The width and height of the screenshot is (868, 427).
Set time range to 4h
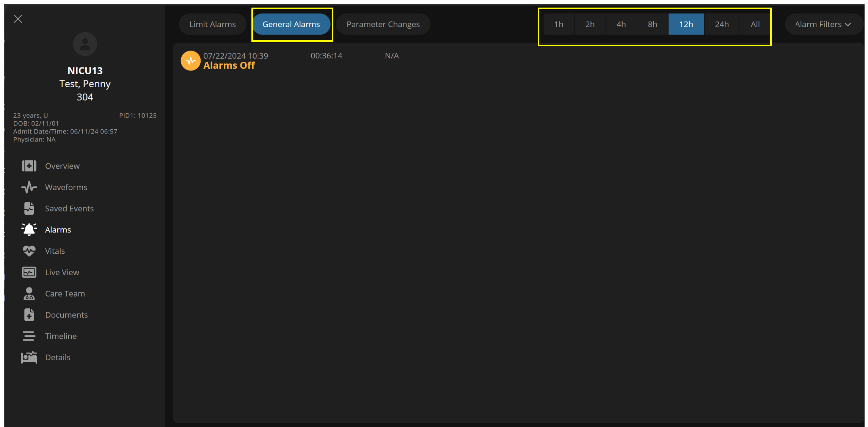tap(621, 24)
